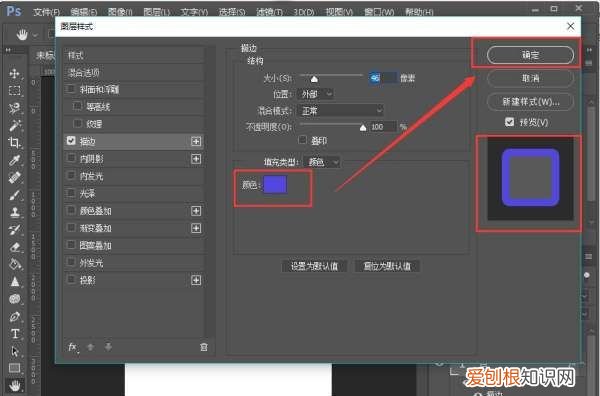Open the 图像(I) menu
Screen dimensions: 600x396
pos(120,12)
